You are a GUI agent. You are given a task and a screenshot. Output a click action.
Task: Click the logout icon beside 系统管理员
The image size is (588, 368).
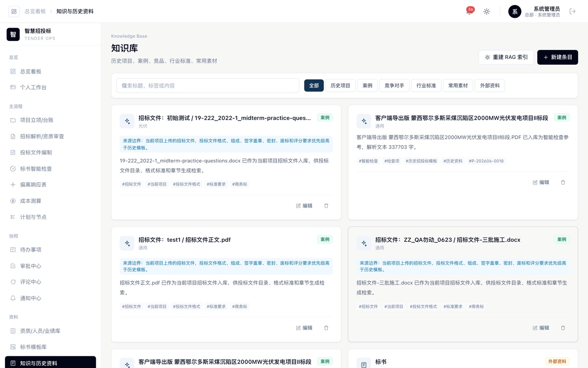(572, 12)
